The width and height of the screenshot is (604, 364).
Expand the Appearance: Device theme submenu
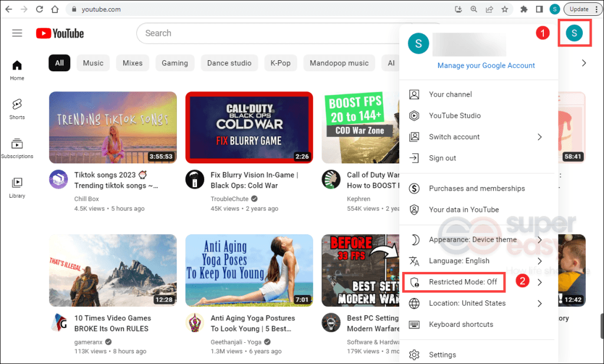point(539,240)
